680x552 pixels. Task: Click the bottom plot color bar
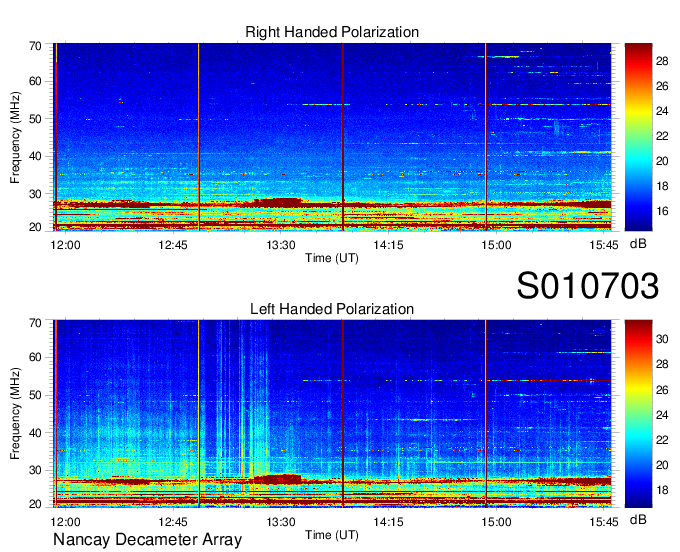click(x=638, y=414)
